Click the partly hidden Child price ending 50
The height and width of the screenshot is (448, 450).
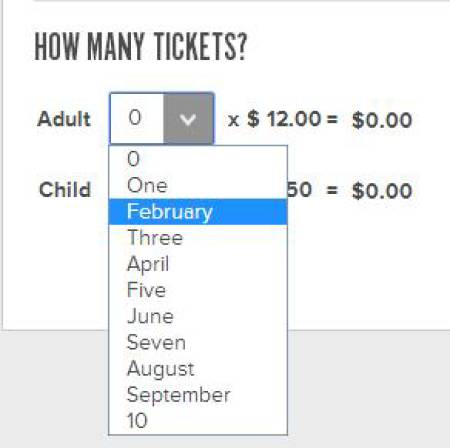pos(299,190)
